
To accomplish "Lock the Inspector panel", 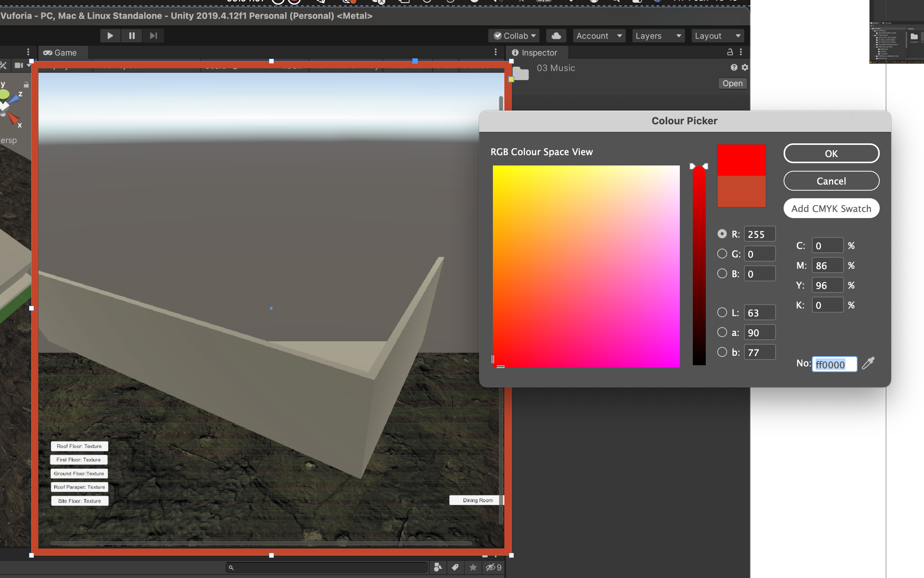I will [730, 52].
